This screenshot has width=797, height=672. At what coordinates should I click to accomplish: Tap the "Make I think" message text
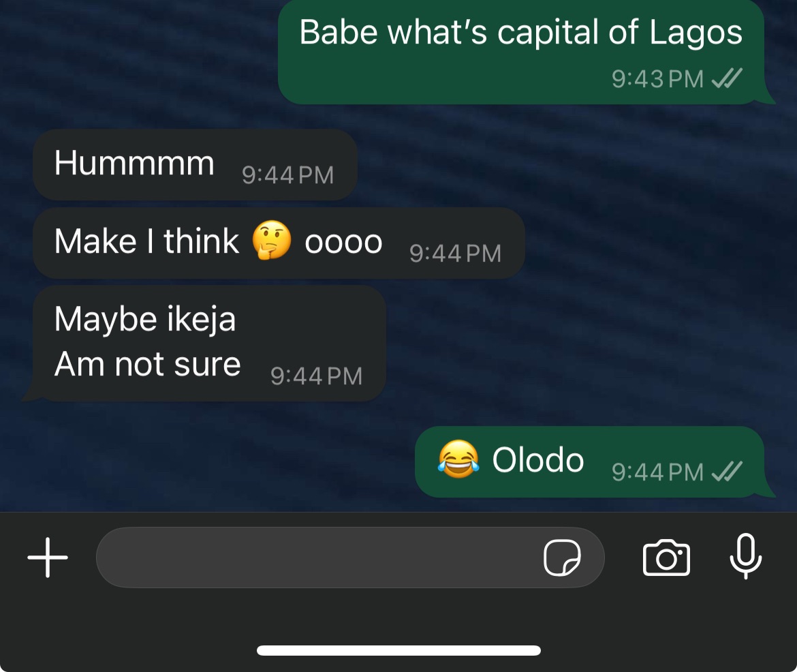[146, 241]
